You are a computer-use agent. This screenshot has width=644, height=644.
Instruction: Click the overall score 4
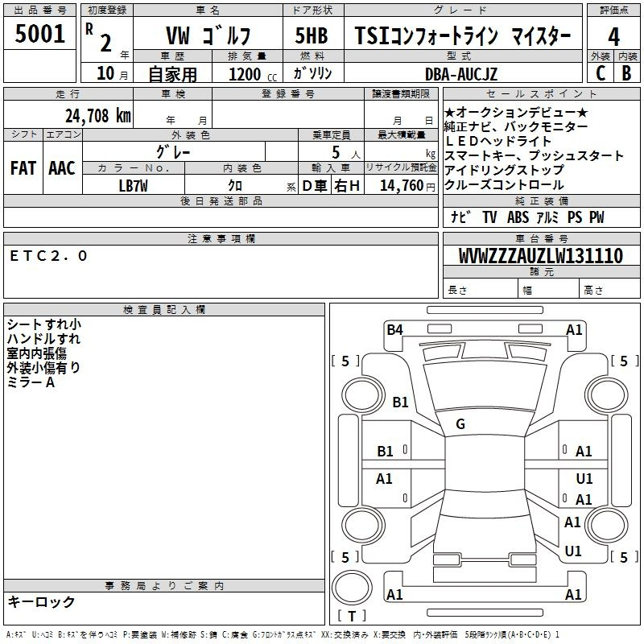(x=613, y=36)
